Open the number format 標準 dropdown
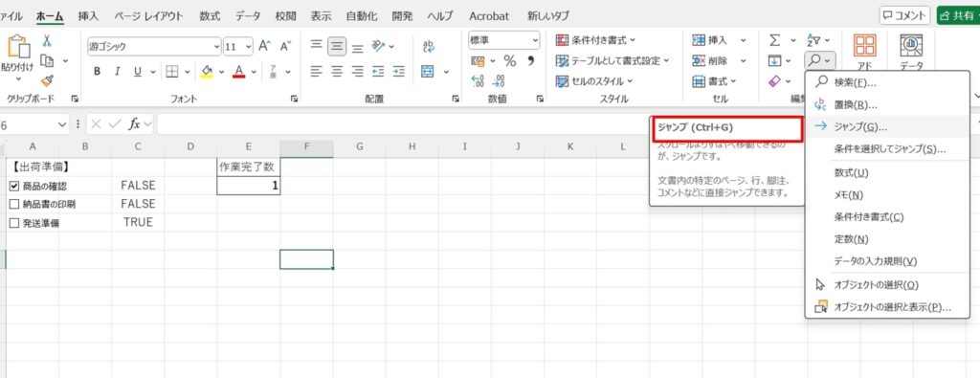The width and height of the screenshot is (980, 378). (x=536, y=40)
